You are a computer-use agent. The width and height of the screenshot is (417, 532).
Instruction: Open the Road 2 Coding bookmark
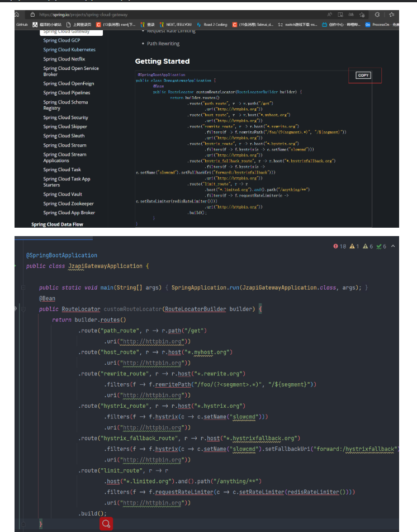[x=212, y=25]
